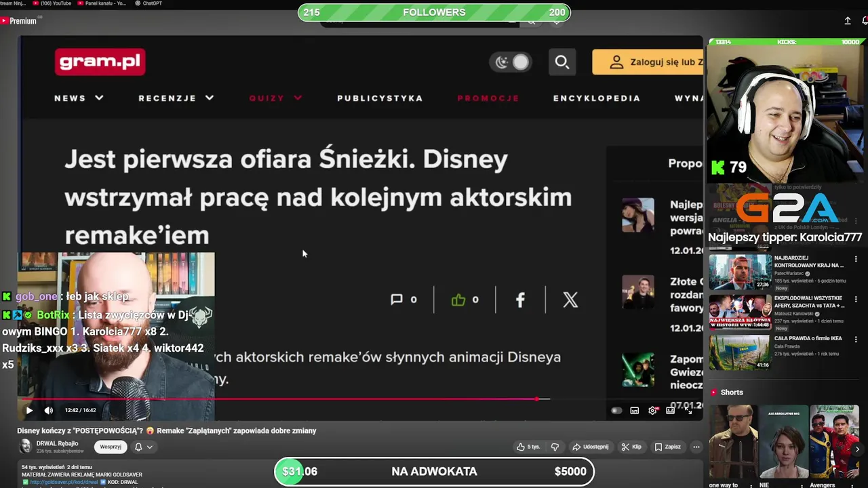Select the (106) YouTube browser tab
This screenshot has height=488, width=868.
(x=52, y=3)
